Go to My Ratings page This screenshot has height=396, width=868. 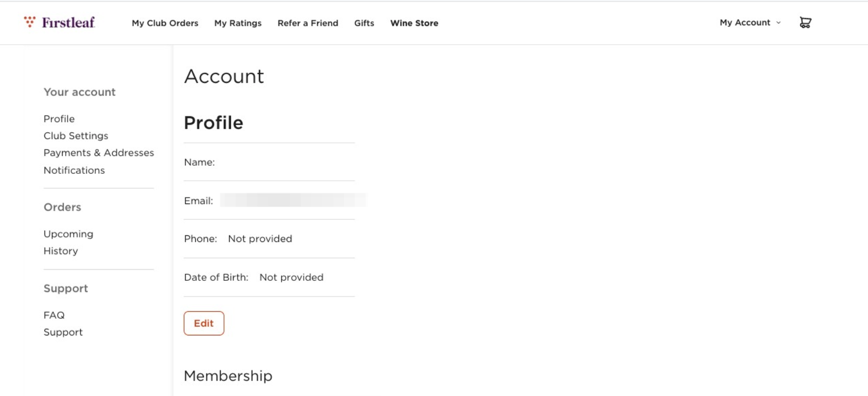click(238, 23)
